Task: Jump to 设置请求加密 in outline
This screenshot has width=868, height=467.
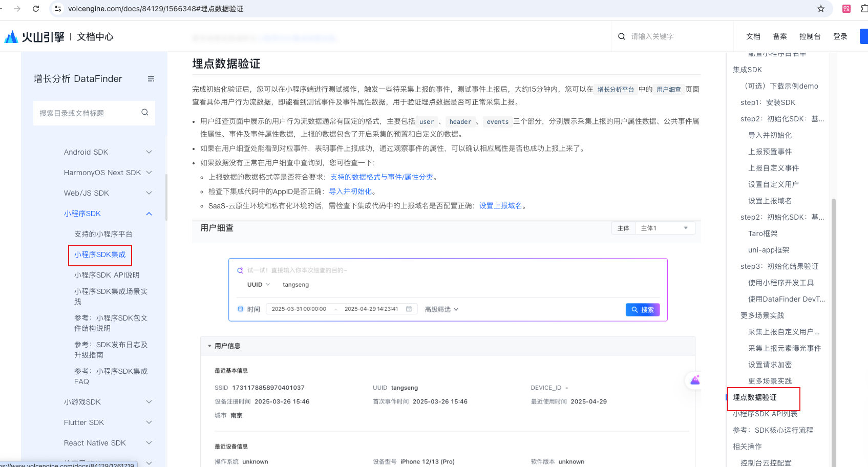Action: [x=770, y=365]
